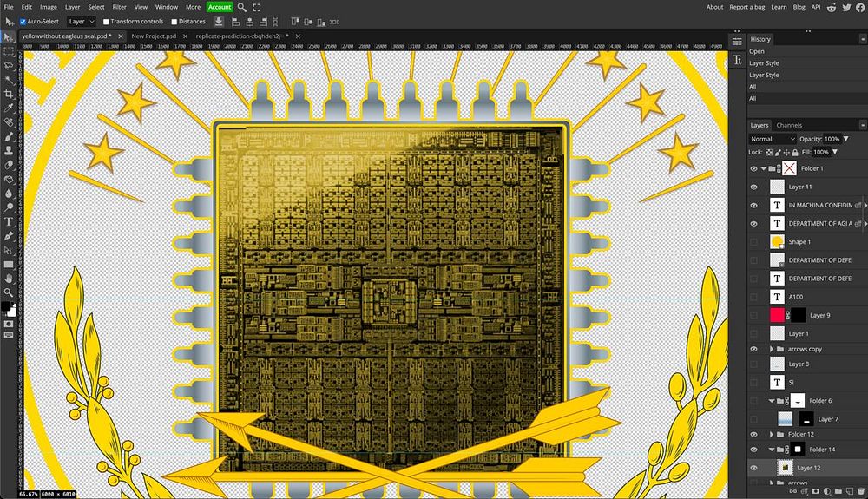
Task: Select the Clone Stamp tool
Action: [x=9, y=151]
